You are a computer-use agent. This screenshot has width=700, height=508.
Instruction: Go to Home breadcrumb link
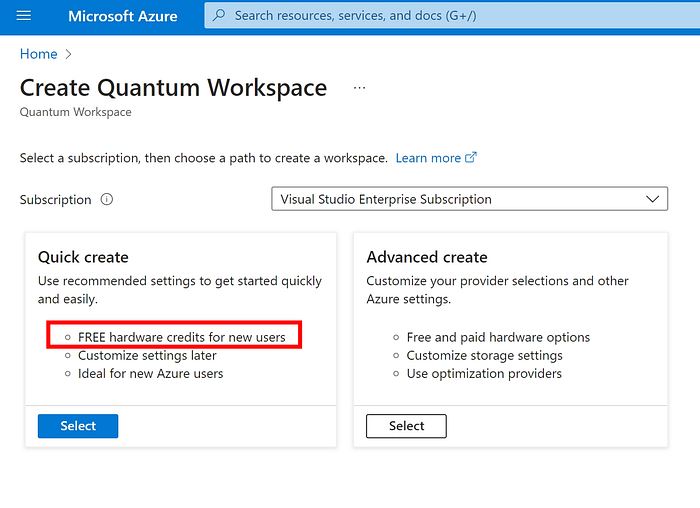tap(39, 54)
